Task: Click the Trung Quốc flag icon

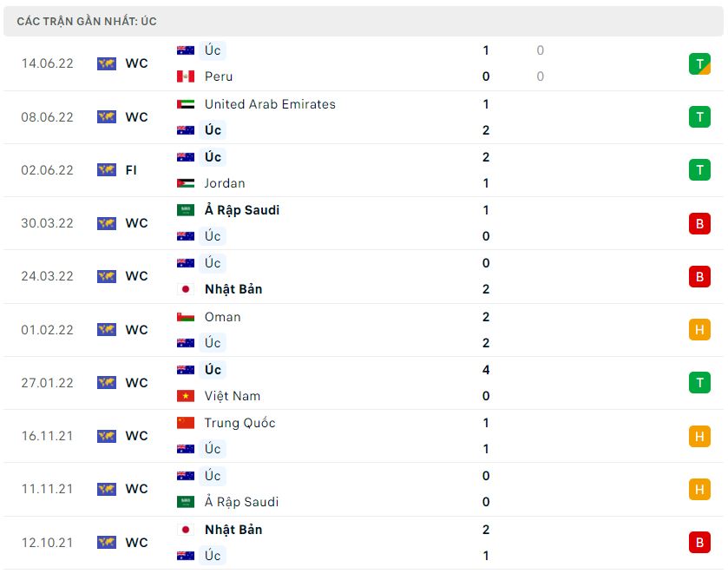Action: pyautogui.click(x=186, y=423)
